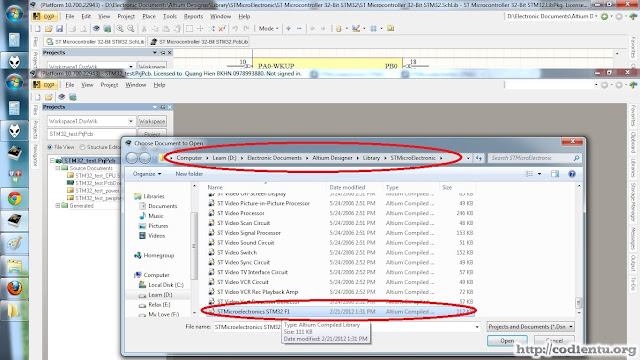Click the blue minus remove part icon
The height and width of the screenshot is (360, 640).
299,29
